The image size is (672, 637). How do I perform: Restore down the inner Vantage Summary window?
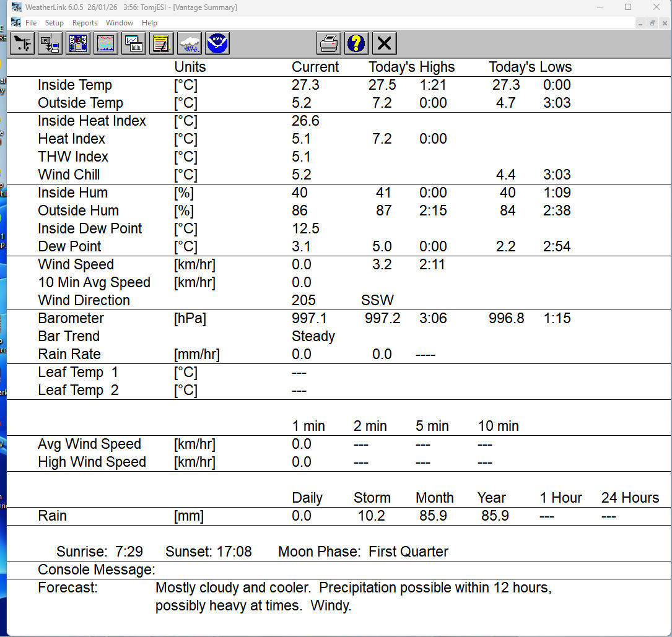pyautogui.click(x=653, y=23)
